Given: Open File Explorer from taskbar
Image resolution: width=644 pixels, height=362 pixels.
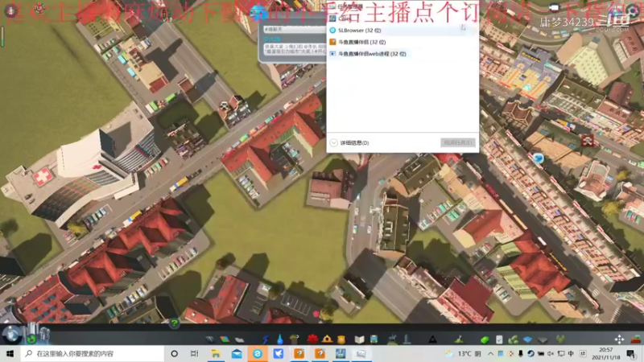Looking at the screenshot, I should tap(216, 353).
